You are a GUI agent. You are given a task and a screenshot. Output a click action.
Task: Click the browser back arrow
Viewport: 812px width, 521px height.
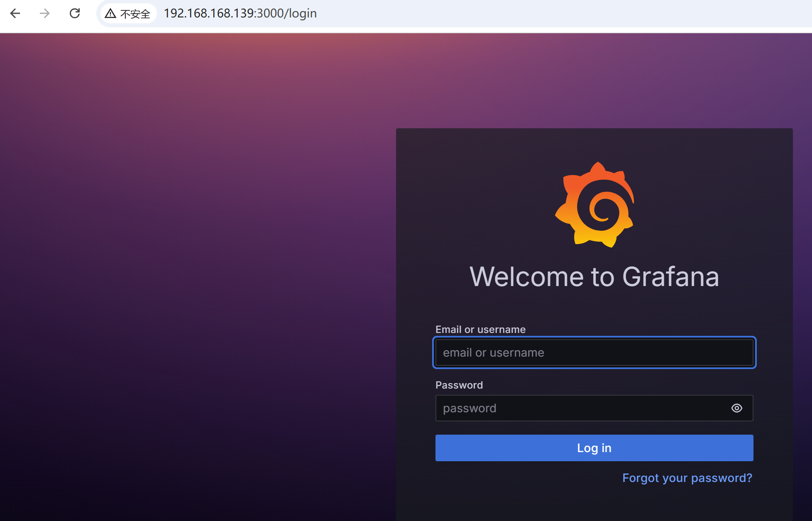[x=15, y=14]
